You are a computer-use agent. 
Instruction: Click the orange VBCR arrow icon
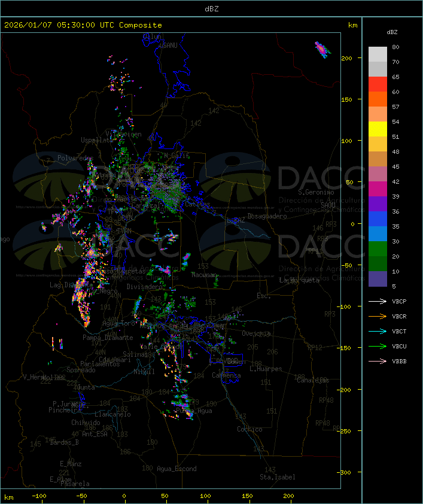378,316
